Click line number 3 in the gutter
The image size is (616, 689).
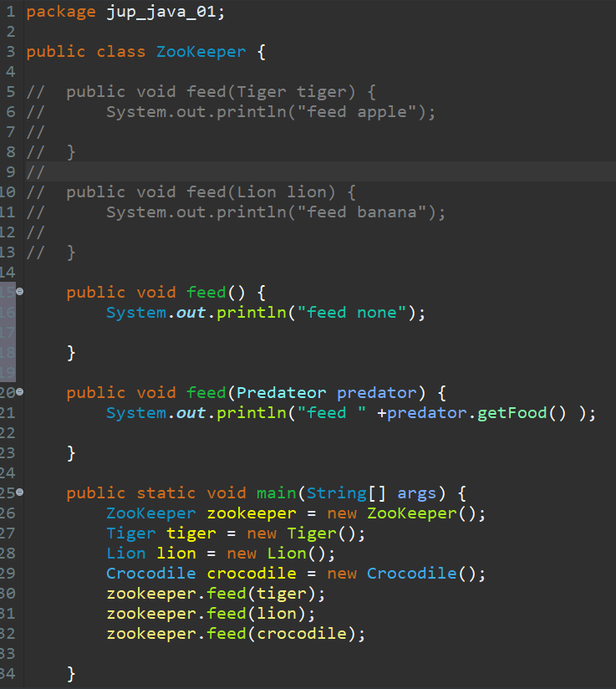[x=11, y=51]
